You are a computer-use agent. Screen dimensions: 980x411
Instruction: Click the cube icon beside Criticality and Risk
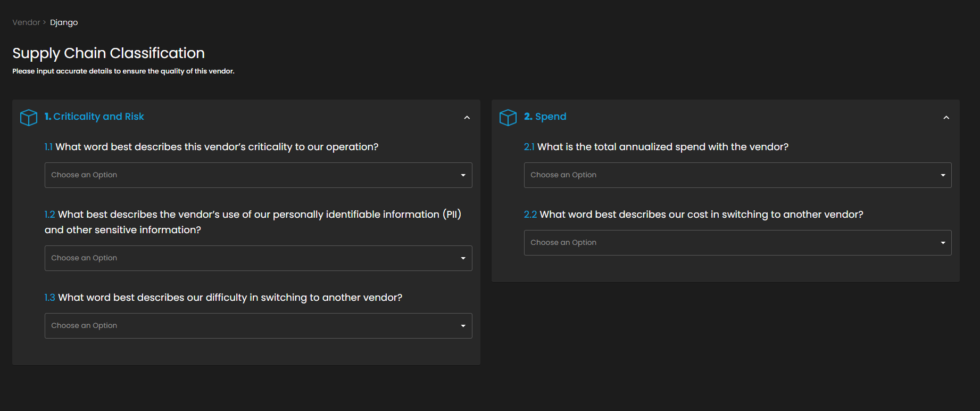click(29, 117)
